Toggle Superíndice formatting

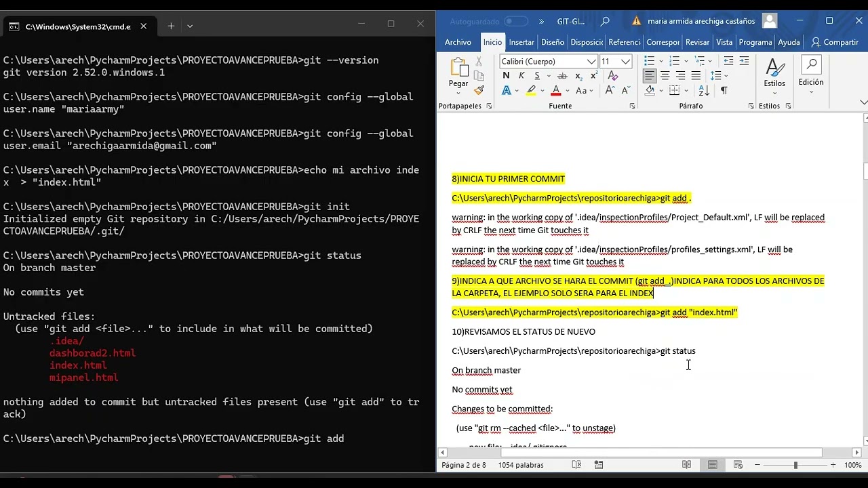tap(593, 75)
